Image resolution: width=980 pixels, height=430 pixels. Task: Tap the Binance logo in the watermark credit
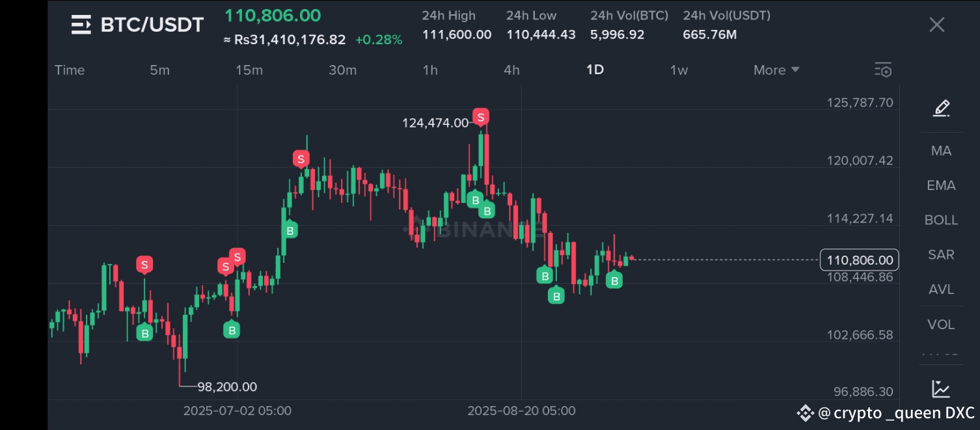[806, 412]
